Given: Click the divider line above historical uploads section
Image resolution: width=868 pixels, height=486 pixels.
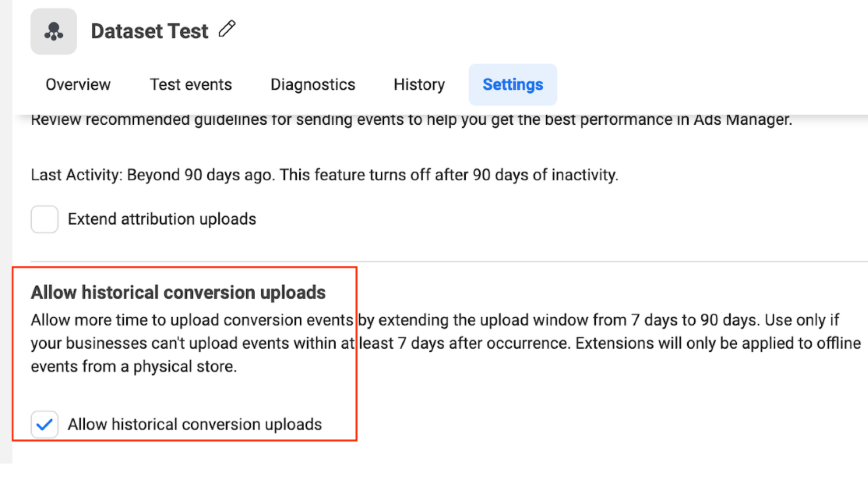Looking at the screenshot, I should pyautogui.click(x=449, y=262).
